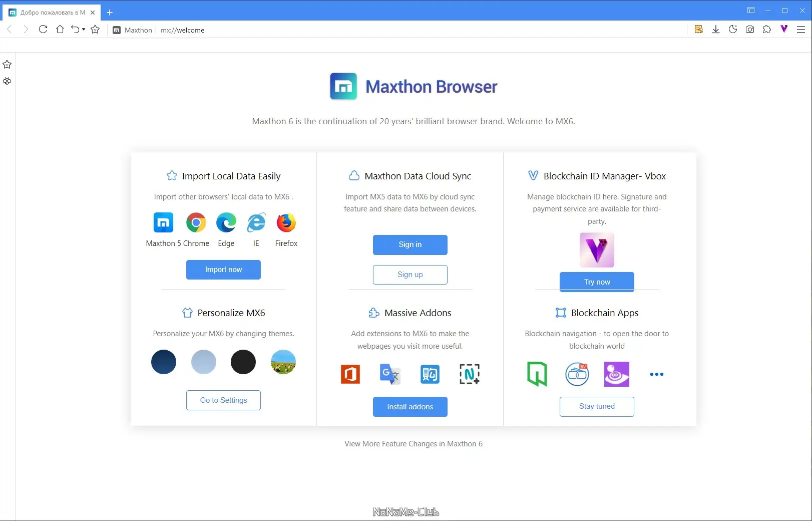This screenshot has height=521, width=812.
Task: Open the blue translation addon icon
Action: point(430,374)
